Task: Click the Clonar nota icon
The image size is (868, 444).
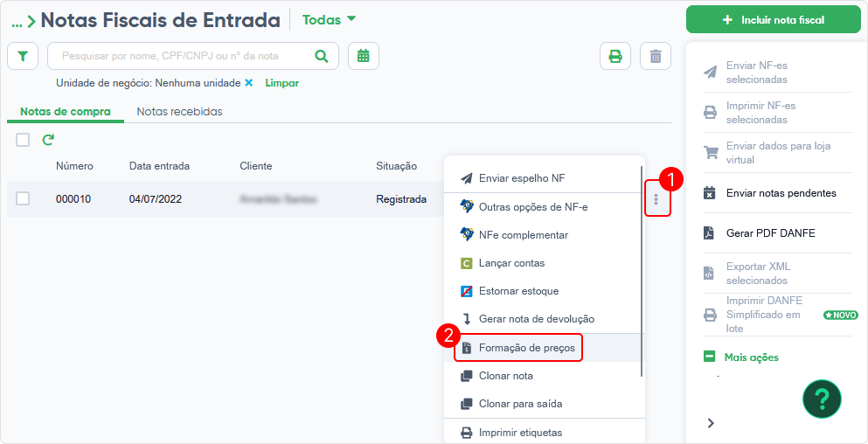Action: coord(467,376)
